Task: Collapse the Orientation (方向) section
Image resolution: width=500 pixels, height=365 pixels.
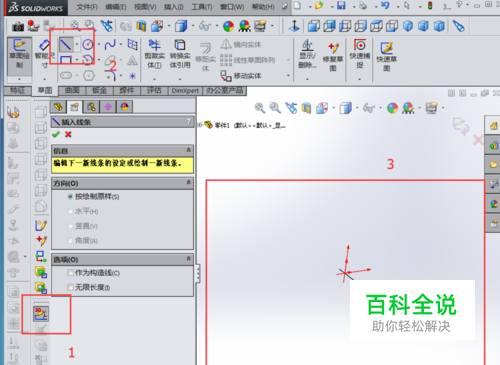Action: [189, 183]
